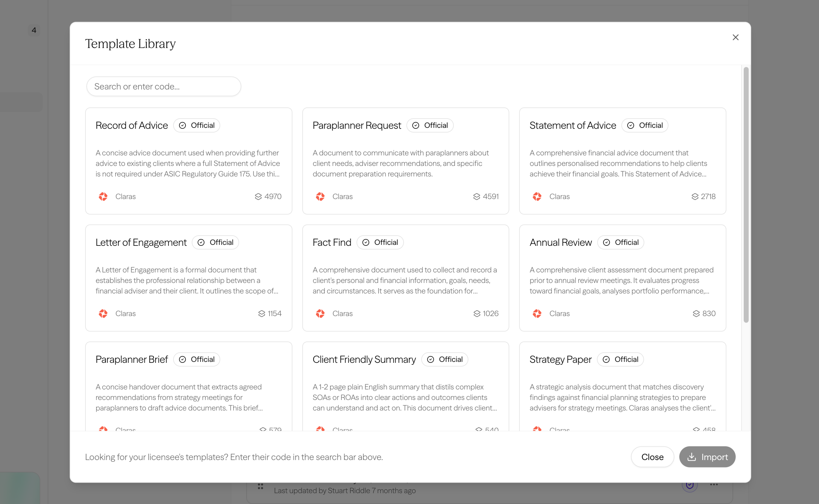819x504 pixels.
Task: Click the Claras logo on Fact Find card
Action: pos(320,314)
